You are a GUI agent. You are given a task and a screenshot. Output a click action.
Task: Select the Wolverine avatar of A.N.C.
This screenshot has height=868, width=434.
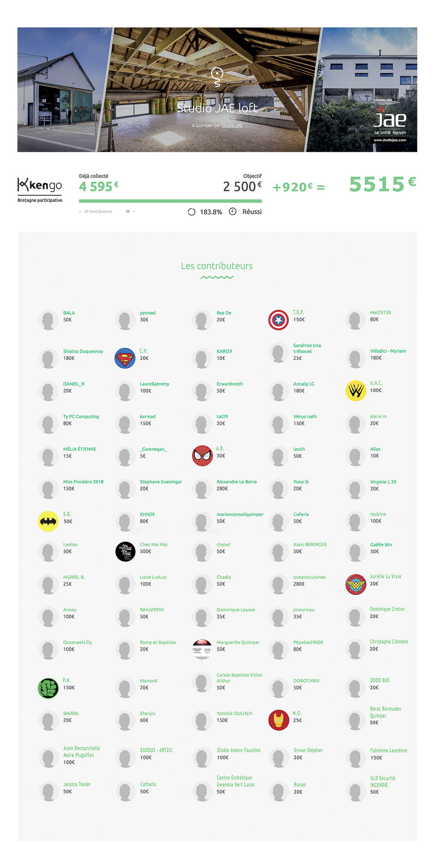coord(356,391)
